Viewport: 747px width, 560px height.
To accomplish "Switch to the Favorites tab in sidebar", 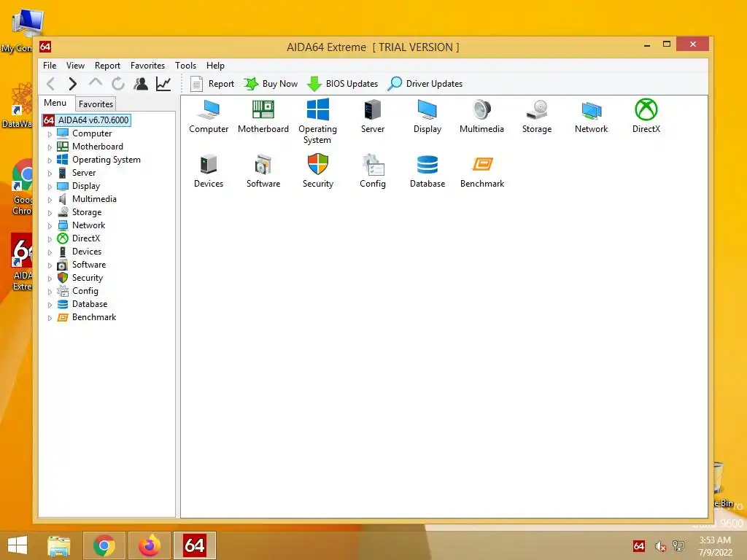I will pyautogui.click(x=96, y=104).
